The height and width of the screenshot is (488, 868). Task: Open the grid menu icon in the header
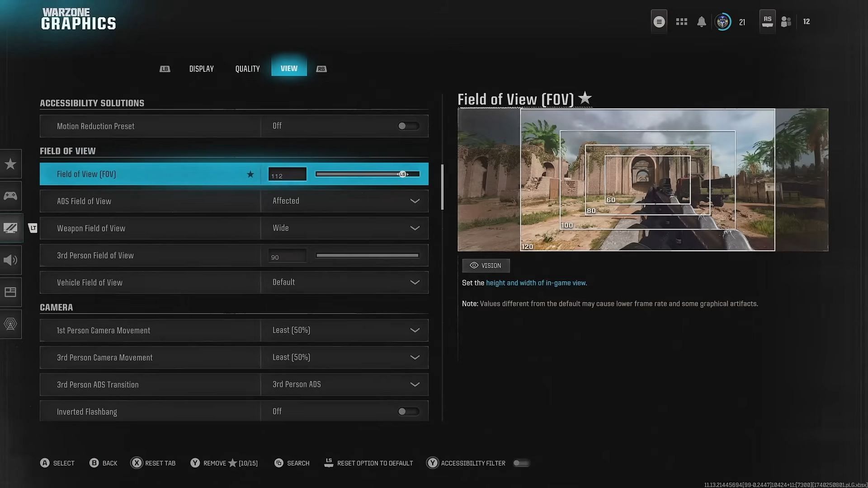681,22
